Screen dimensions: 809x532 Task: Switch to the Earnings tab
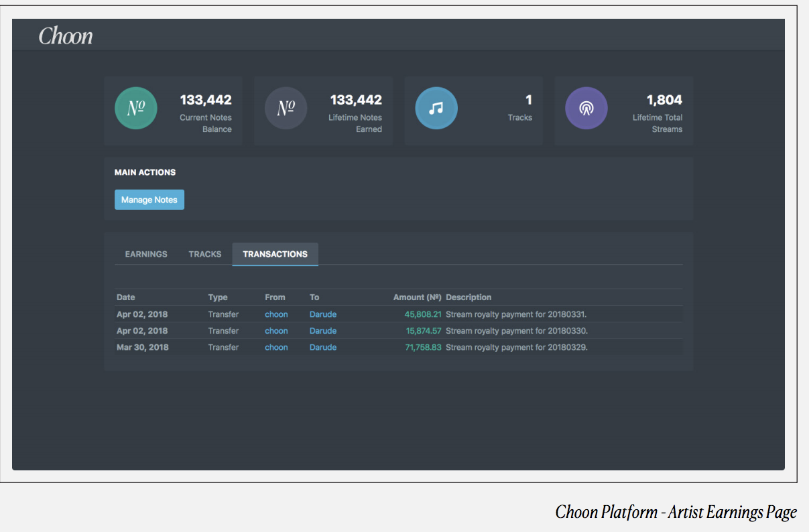(x=146, y=254)
